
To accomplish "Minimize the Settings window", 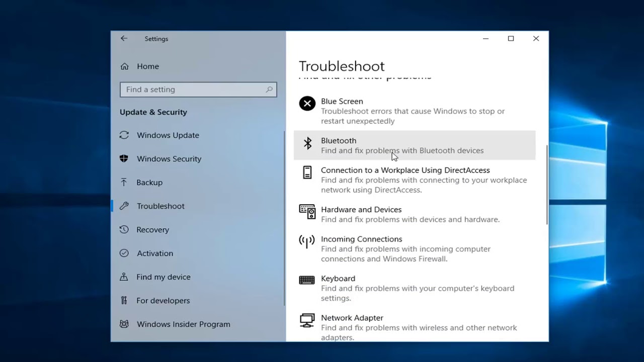I will pyautogui.click(x=486, y=39).
